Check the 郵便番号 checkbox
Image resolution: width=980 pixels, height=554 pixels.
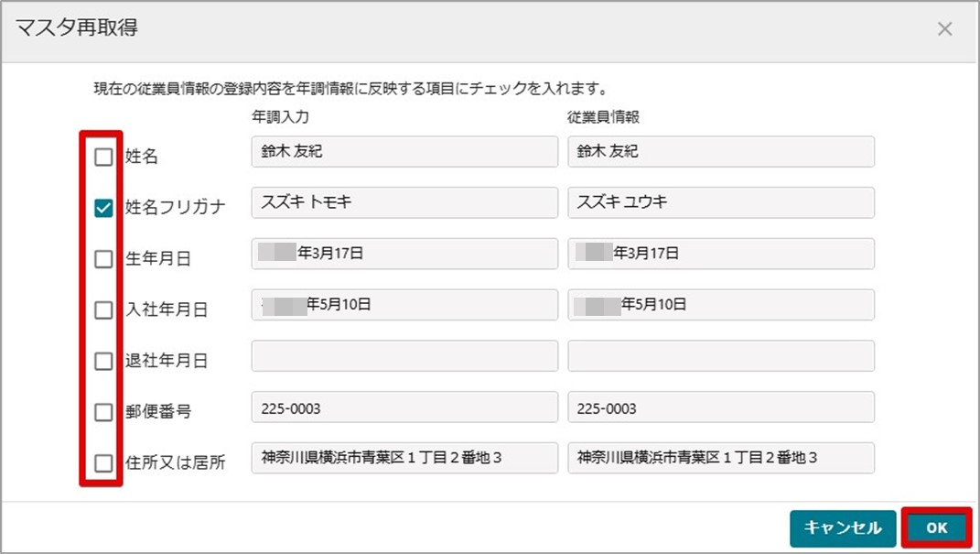[x=103, y=412]
